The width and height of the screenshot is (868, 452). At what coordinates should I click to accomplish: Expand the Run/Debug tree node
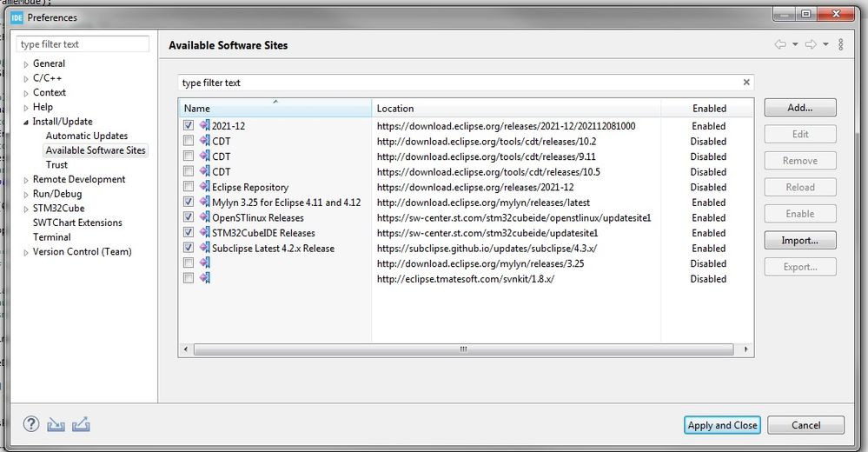coord(25,195)
